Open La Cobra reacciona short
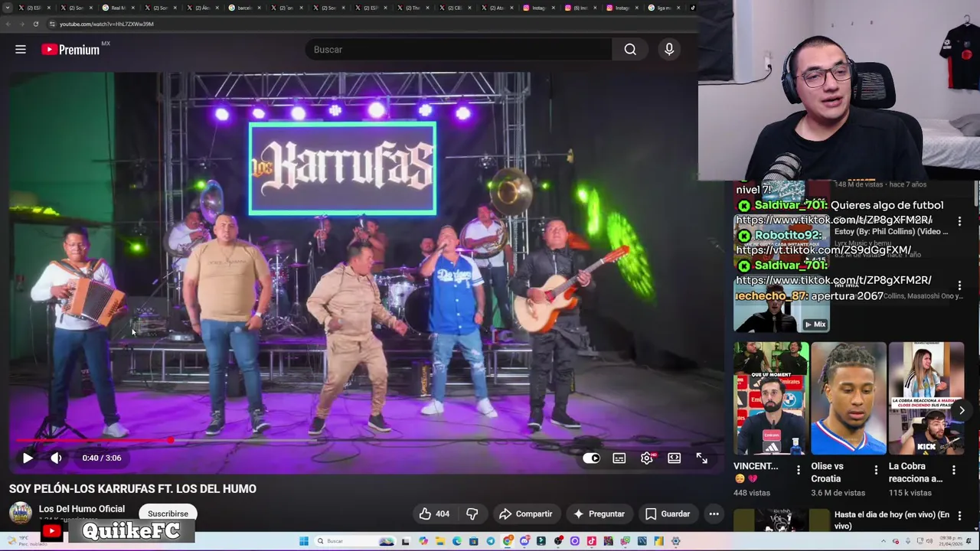The width and height of the screenshot is (980, 551). (x=926, y=398)
